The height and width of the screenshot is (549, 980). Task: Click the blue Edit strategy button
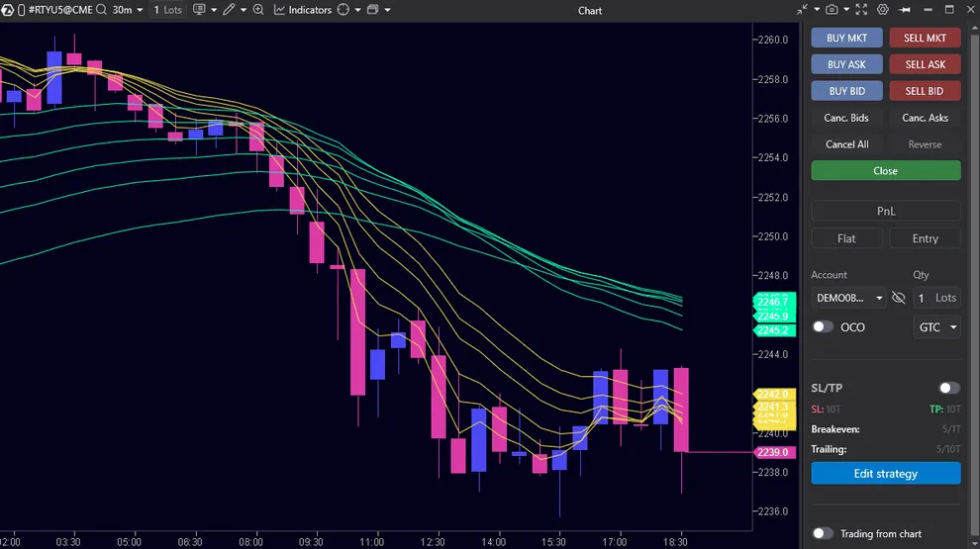click(x=885, y=474)
